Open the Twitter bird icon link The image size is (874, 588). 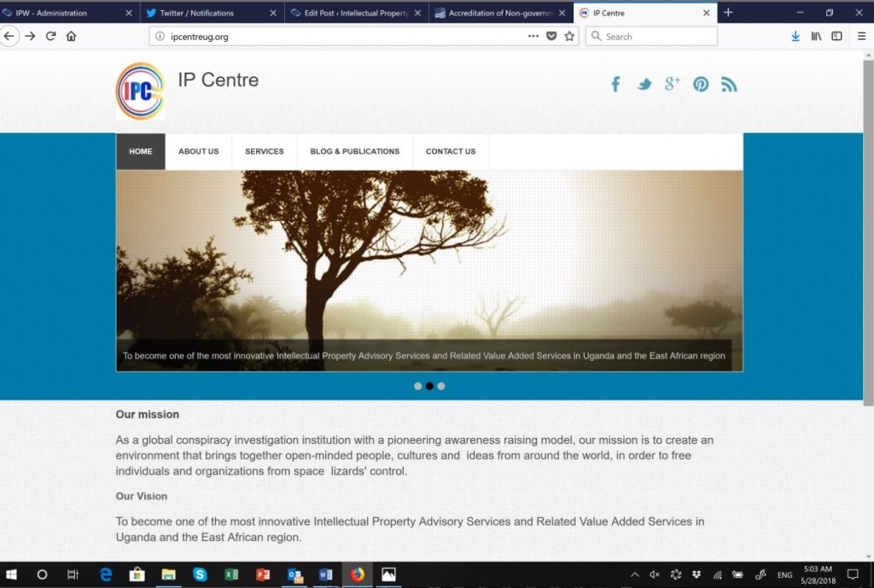pos(644,84)
